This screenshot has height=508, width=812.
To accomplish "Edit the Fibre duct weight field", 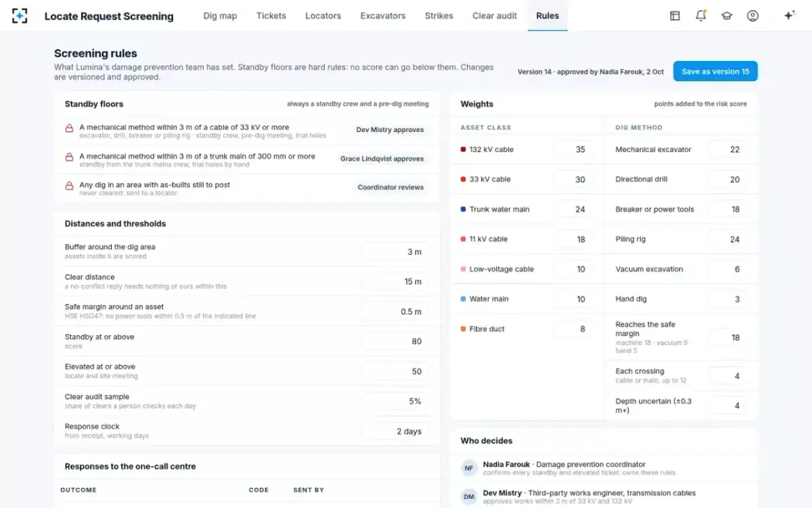I will coord(573,329).
